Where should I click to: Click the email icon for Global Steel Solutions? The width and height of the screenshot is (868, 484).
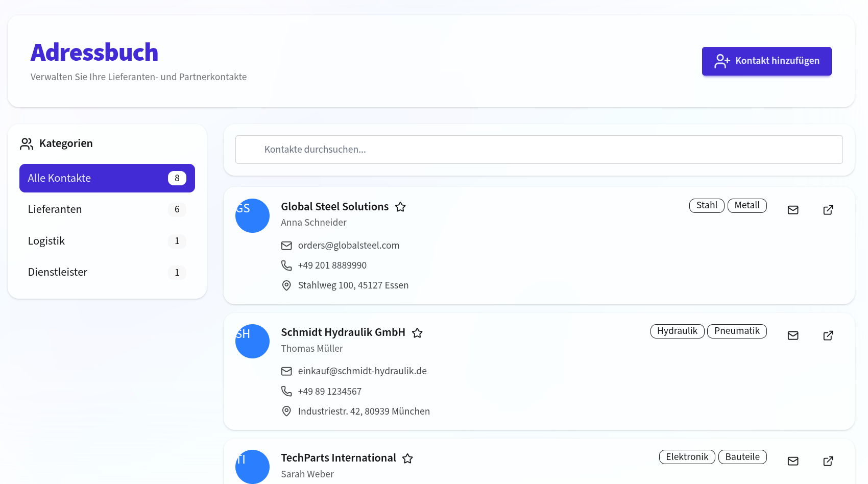coord(792,210)
